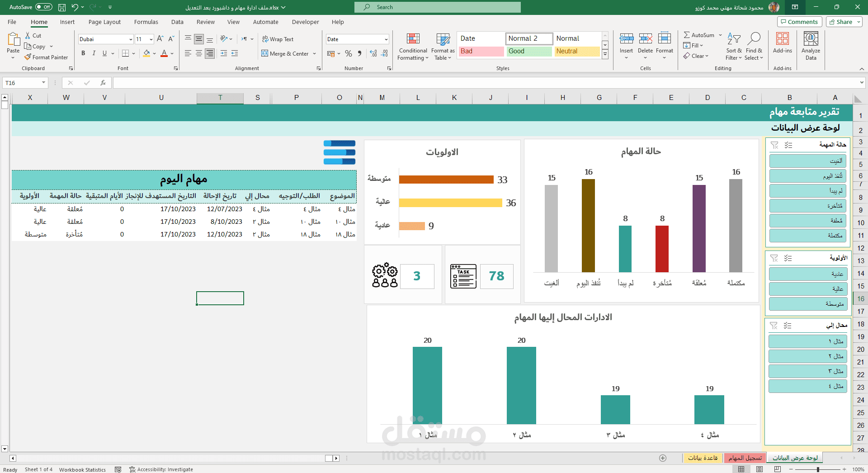
Task: Click into the formula bar
Action: (486, 83)
